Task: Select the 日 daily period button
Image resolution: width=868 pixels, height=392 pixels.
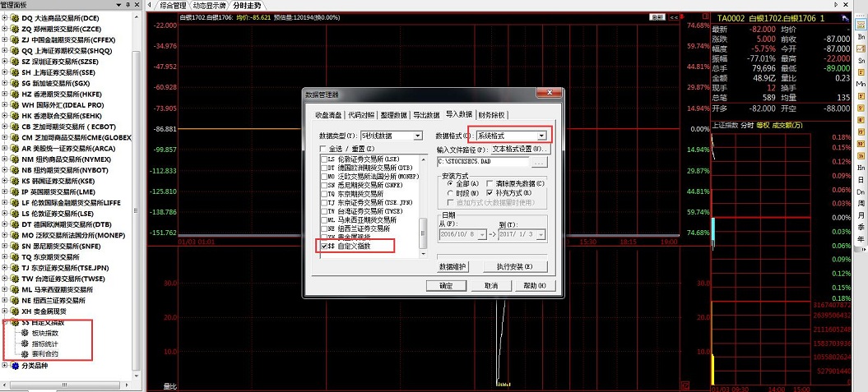Action: [x=861, y=180]
